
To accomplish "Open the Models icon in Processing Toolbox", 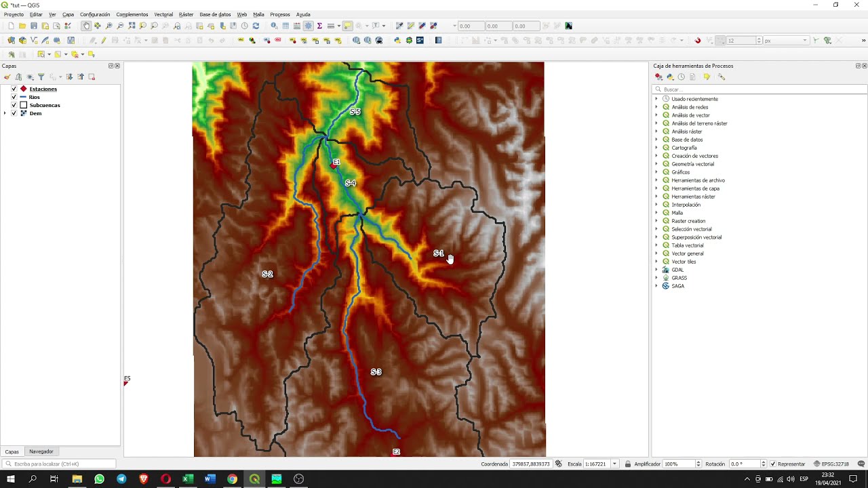I will [658, 77].
